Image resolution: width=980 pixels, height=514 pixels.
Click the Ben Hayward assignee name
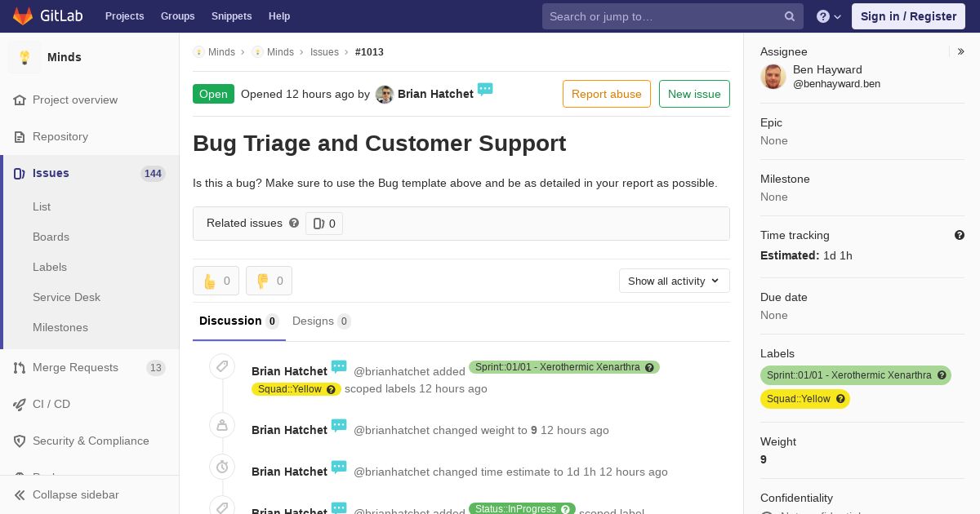point(827,69)
